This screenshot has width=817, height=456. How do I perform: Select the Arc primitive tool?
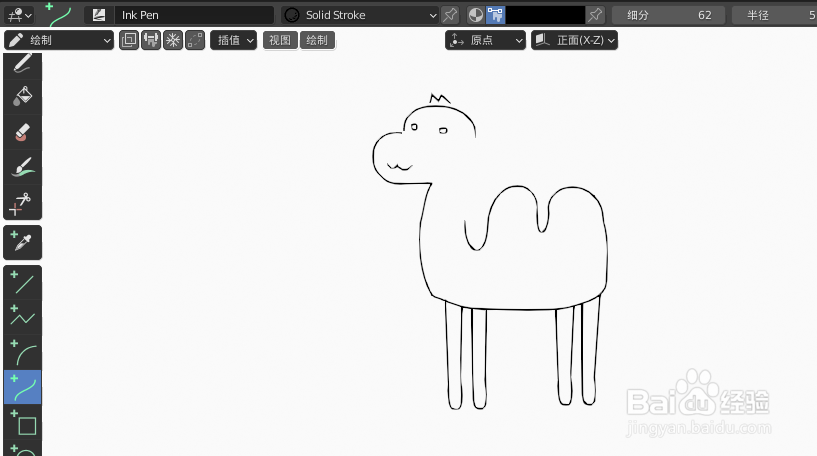tap(22, 352)
